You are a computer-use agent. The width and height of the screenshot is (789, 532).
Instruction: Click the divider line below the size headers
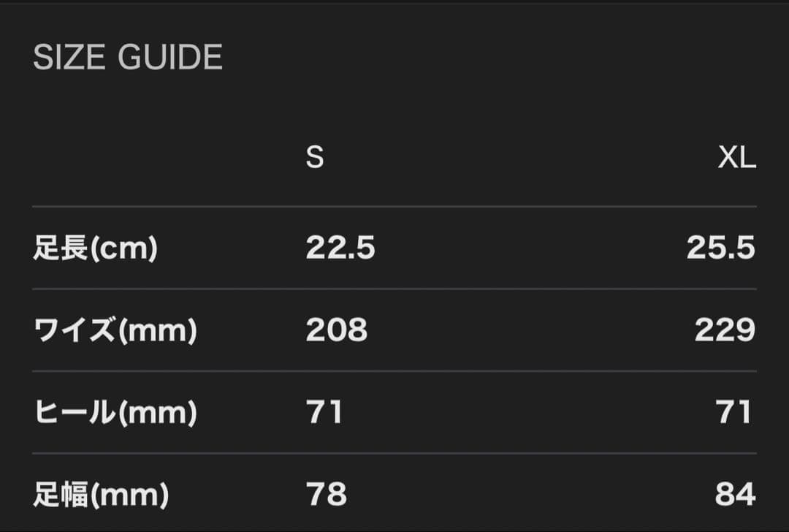click(x=394, y=207)
